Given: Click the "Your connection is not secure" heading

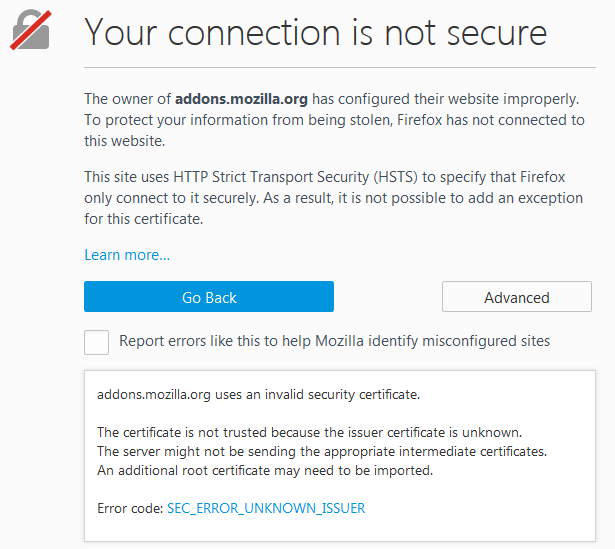Looking at the screenshot, I should click(x=316, y=33).
